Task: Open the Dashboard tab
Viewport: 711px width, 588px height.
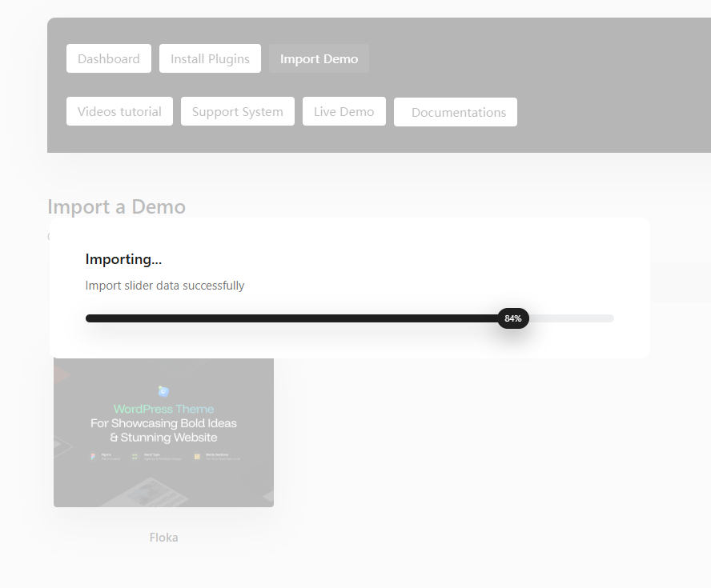Action: pyautogui.click(x=109, y=58)
